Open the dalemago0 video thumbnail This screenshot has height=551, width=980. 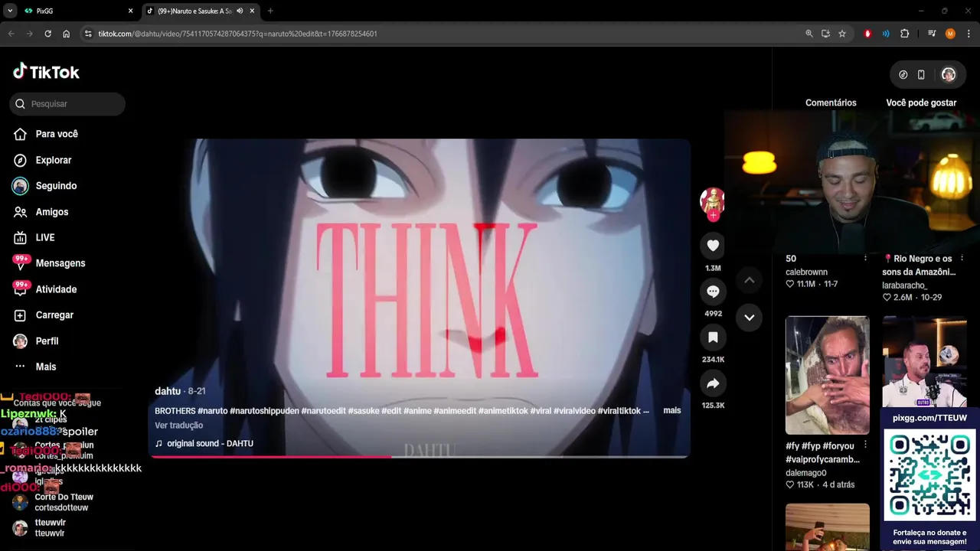click(x=827, y=375)
